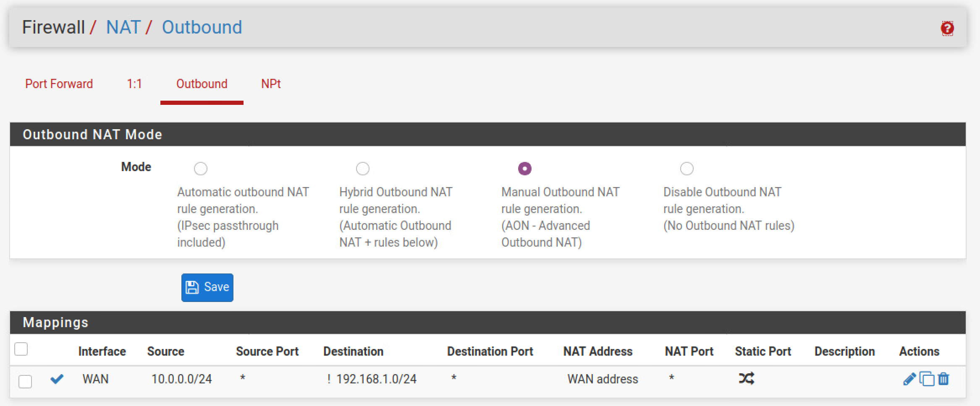
Task: Go to the NPt tab
Action: (271, 84)
